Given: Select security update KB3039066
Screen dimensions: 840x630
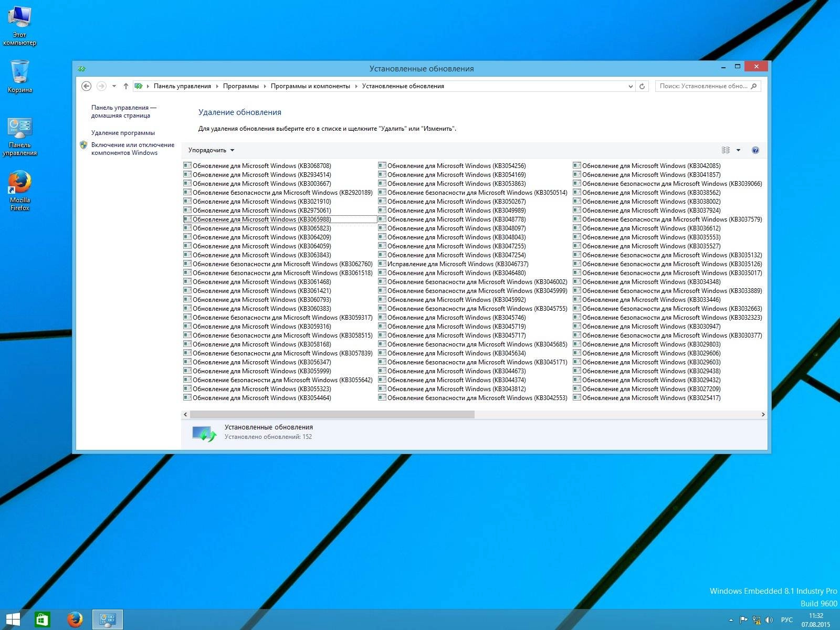Looking at the screenshot, I should pyautogui.click(x=667, y=184).
